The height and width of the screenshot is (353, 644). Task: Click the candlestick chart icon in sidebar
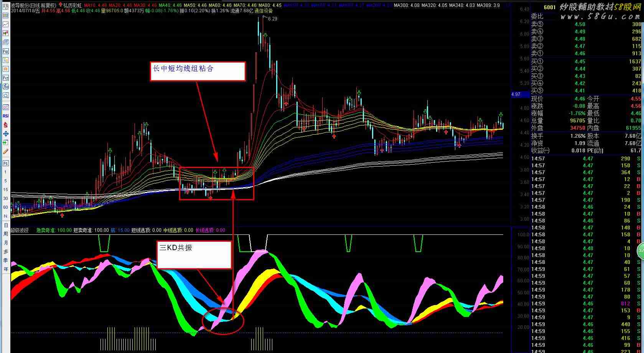[6, 33]
